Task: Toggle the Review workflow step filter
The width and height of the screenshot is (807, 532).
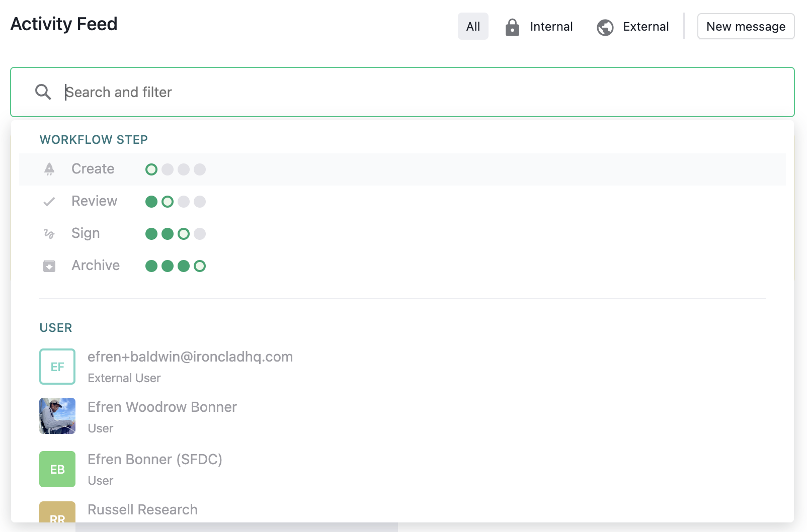Action: click(94, 201)
